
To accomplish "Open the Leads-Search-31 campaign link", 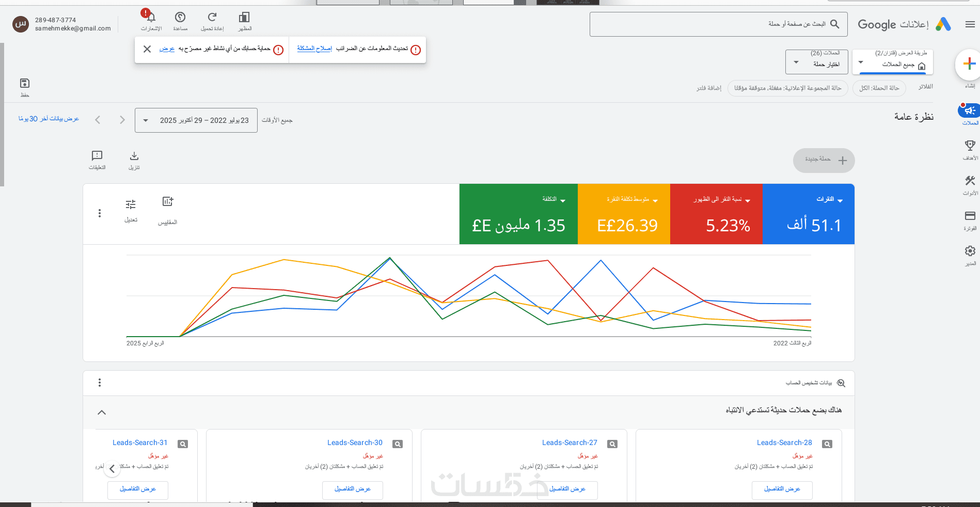I will (x=140, y=442).
